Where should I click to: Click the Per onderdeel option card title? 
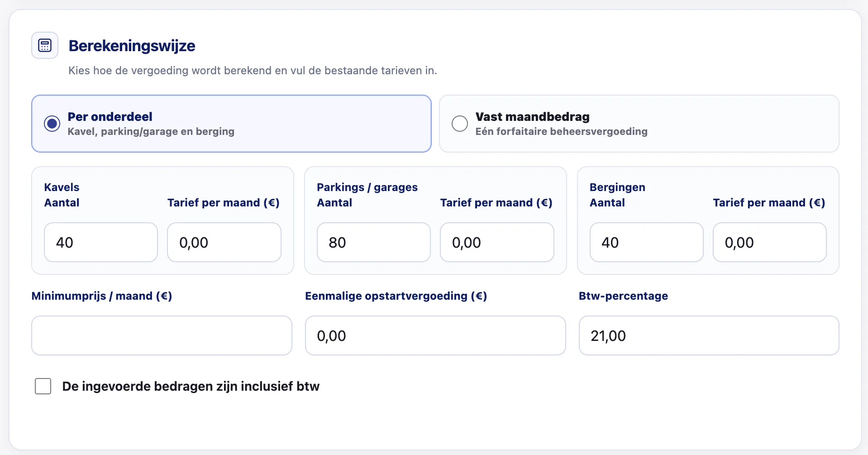coord(110,117)
